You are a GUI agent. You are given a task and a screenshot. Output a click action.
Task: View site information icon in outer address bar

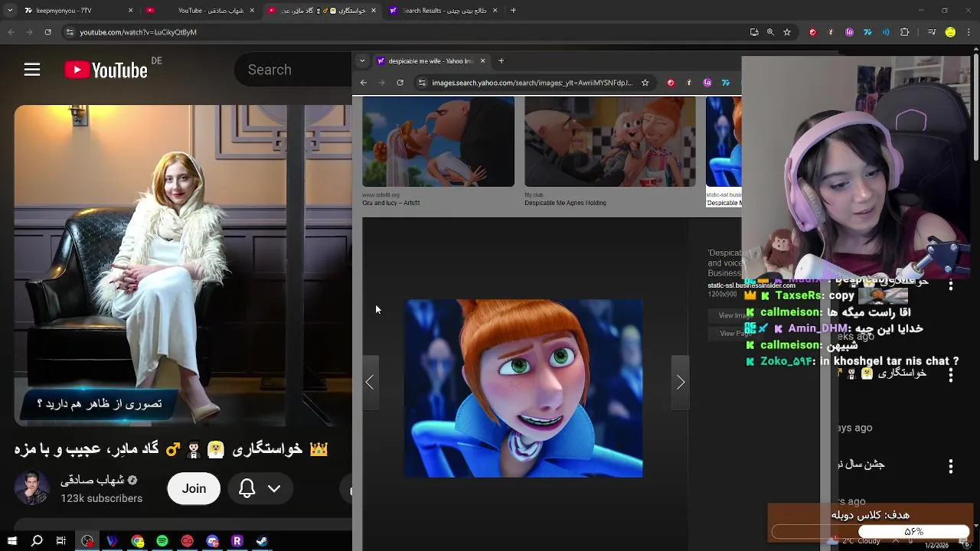70,32
